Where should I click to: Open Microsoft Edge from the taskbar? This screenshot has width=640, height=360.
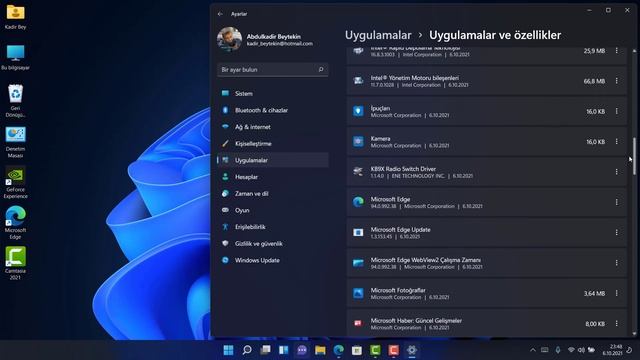pos(339,350)
